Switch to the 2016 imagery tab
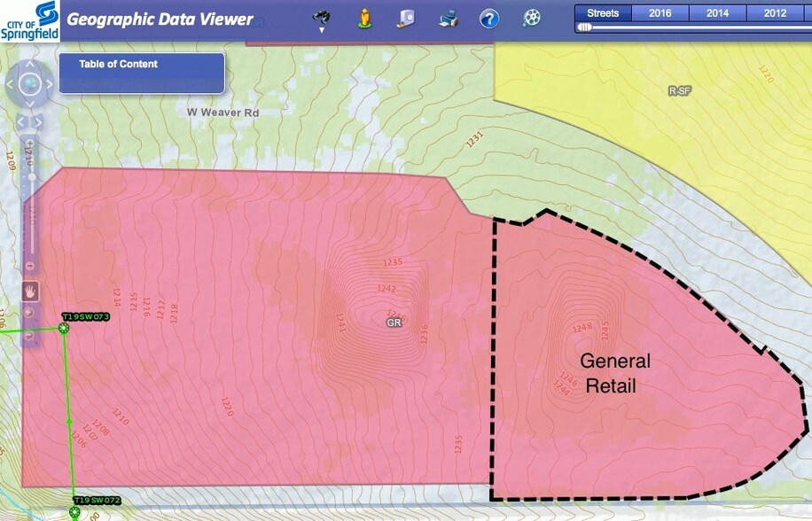Screen dimensions: 812x521 660,13
